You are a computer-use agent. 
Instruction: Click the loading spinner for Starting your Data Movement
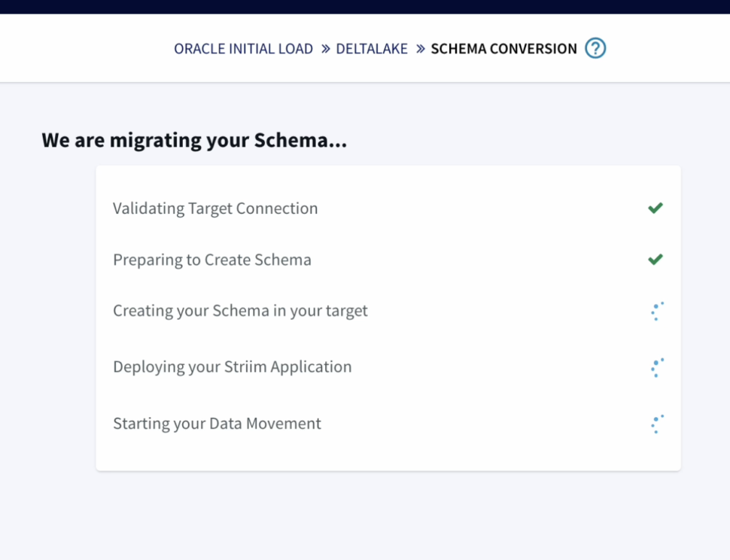(657, 424)
